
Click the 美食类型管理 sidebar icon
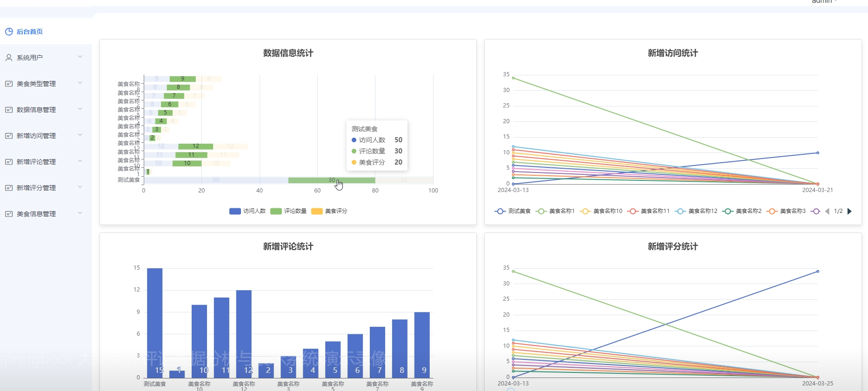coord(9,84)
